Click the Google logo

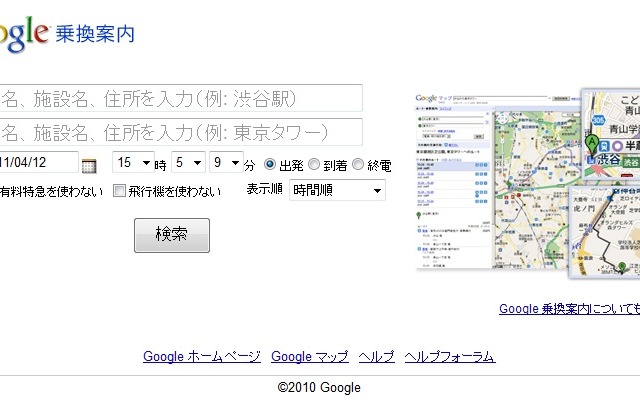click(x=24, y=34)
